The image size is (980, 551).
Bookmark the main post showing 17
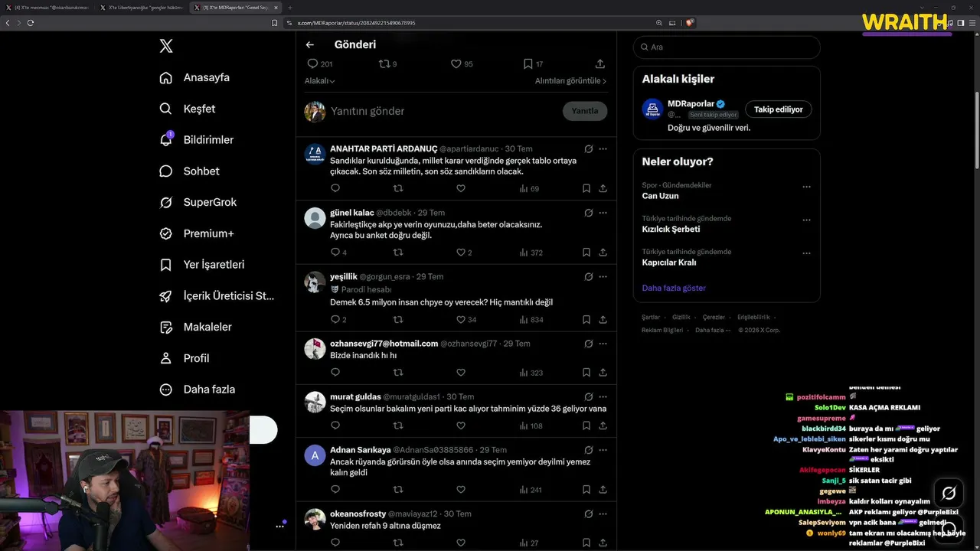click(533, 64)
